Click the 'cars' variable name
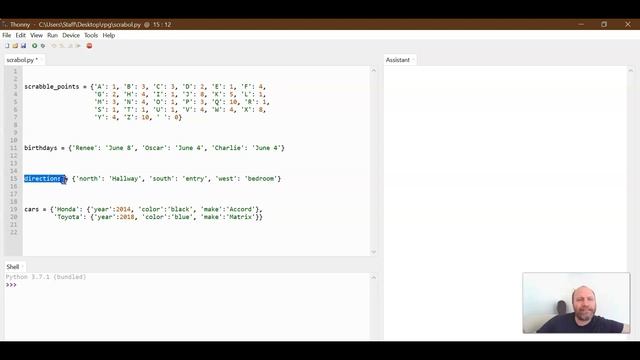This screenshot has width=640, height=360. [x=33, y=209]
